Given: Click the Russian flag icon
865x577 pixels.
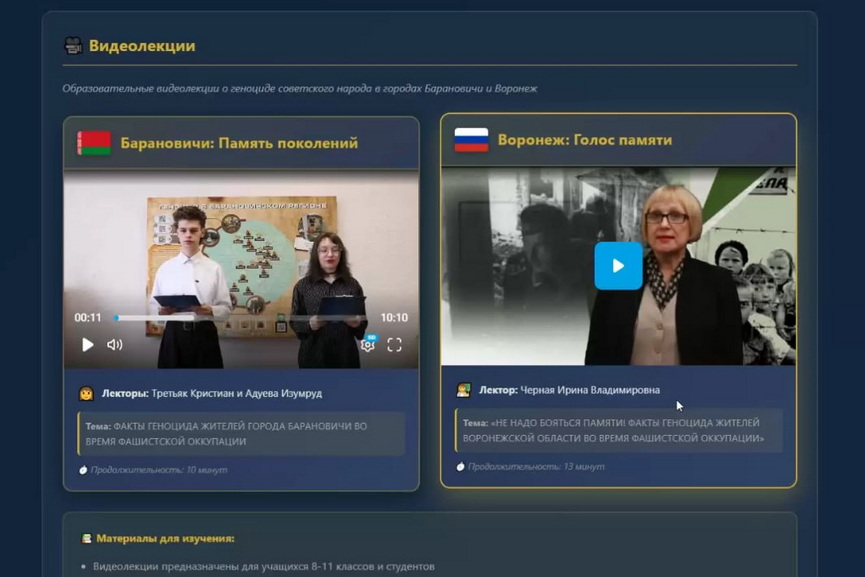Looking at the screenshot, I should point(471,140).
